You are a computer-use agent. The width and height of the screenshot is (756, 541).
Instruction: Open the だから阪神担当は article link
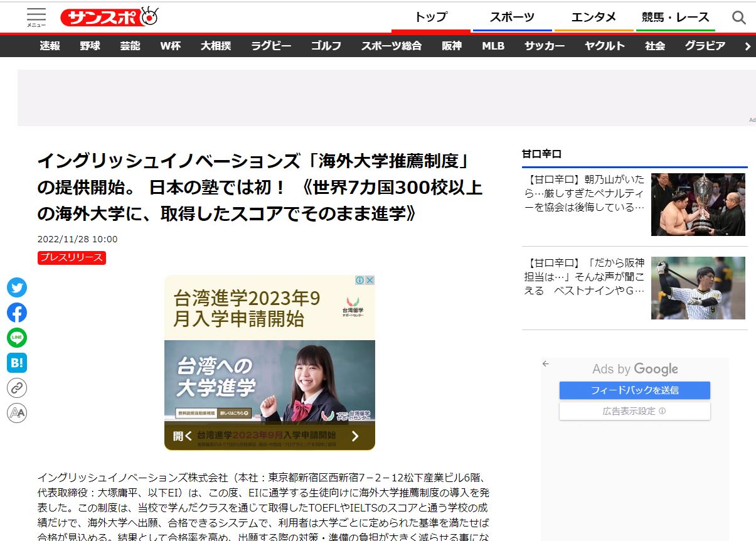[x=584, y=277]
